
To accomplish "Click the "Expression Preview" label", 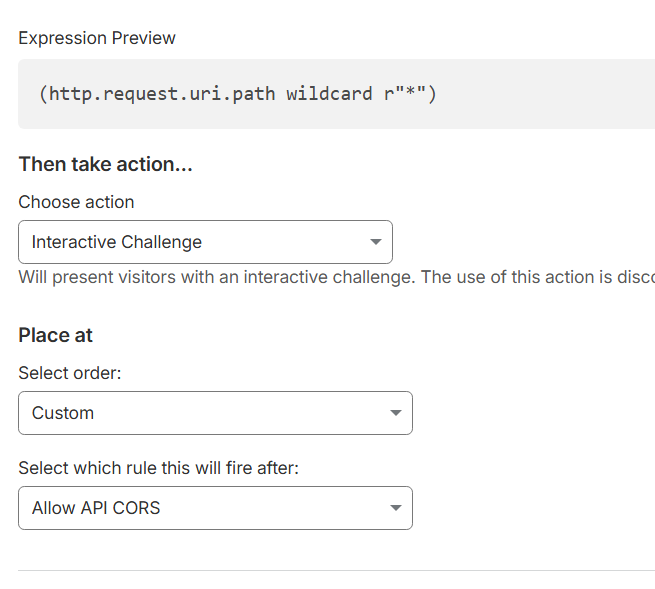I will [97, 38].
